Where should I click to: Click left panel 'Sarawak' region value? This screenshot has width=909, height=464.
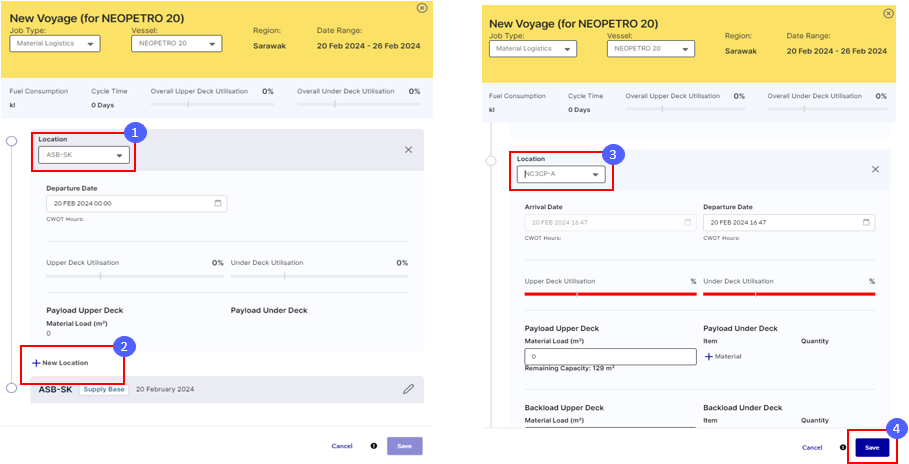click(x=270, y=46)
